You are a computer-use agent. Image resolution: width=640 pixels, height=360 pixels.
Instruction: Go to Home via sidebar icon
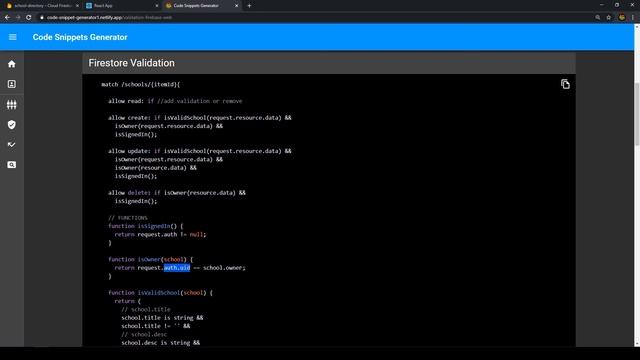11,64
